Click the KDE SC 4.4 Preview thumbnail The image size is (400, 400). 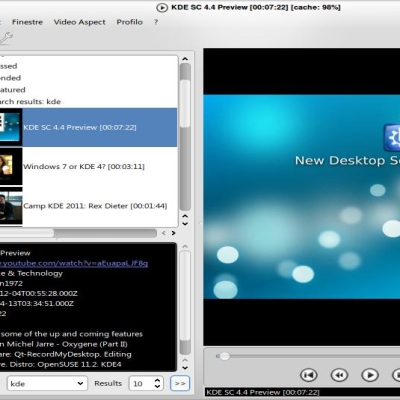11,127
